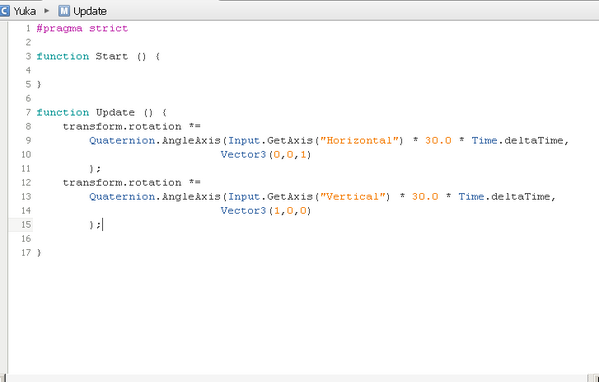The image size is (599, 382).
Task: Click the ');' on line 11
Action: (95, 168)
